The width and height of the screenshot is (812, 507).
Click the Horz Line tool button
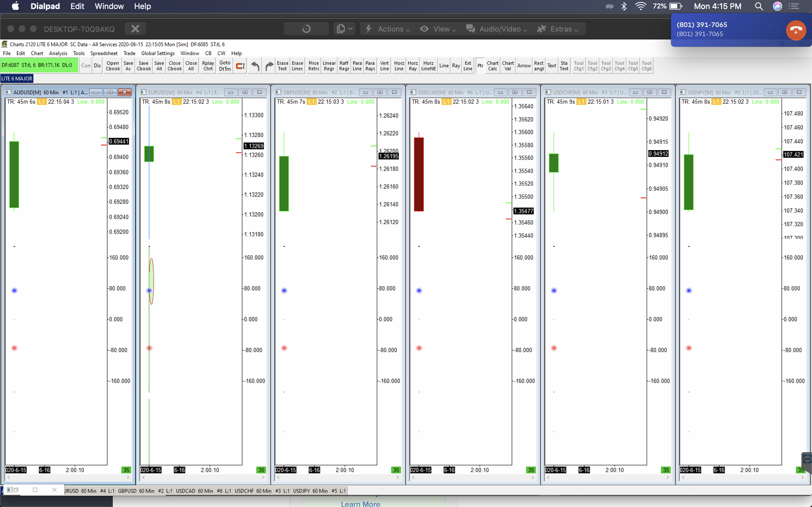(x=399, y=66)
